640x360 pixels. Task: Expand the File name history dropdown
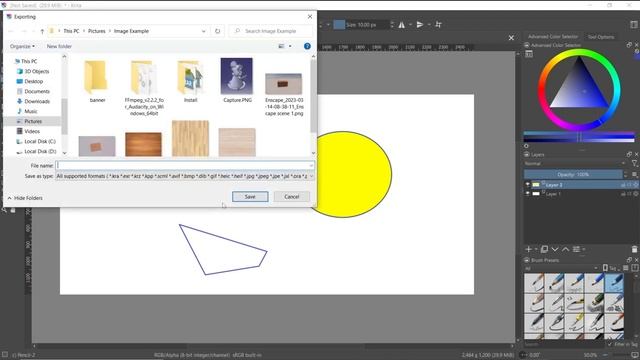(311, 165)
